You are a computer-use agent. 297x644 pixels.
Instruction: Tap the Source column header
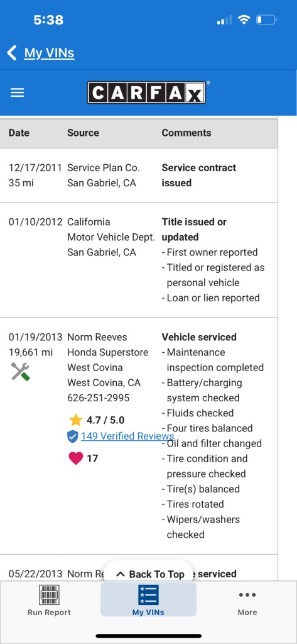point(84,133)
